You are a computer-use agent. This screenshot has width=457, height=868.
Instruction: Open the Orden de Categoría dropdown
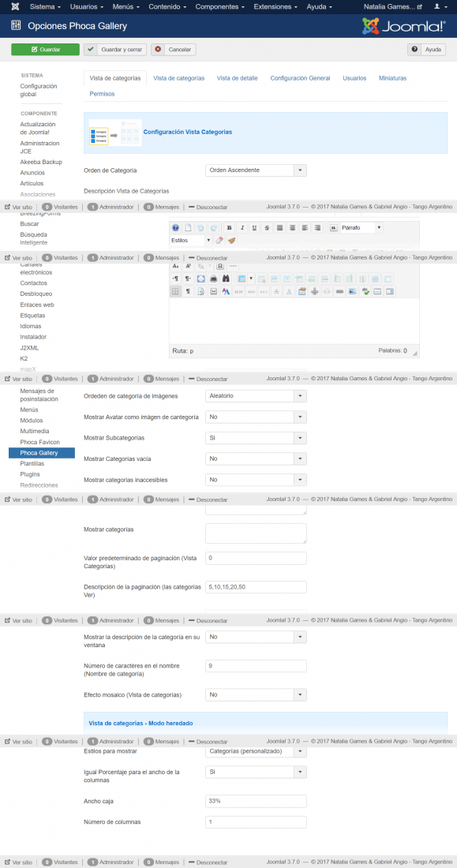click(256, 170)
